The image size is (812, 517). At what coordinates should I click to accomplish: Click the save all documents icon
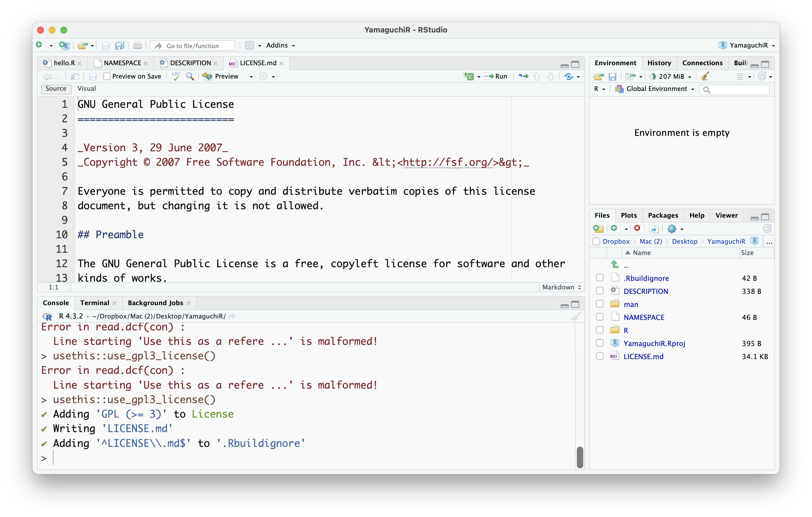point(120,45)
